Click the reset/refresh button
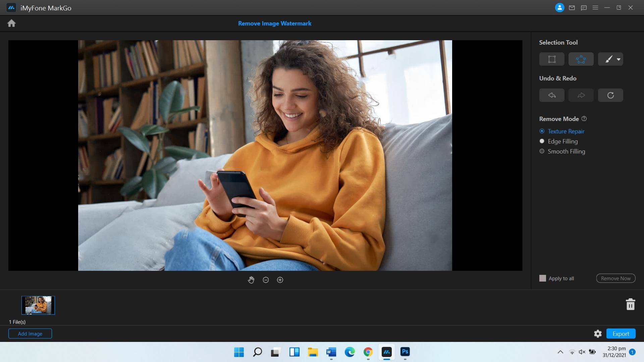The height and width of the screenshot is (362, 644). [x=610, y=95]
